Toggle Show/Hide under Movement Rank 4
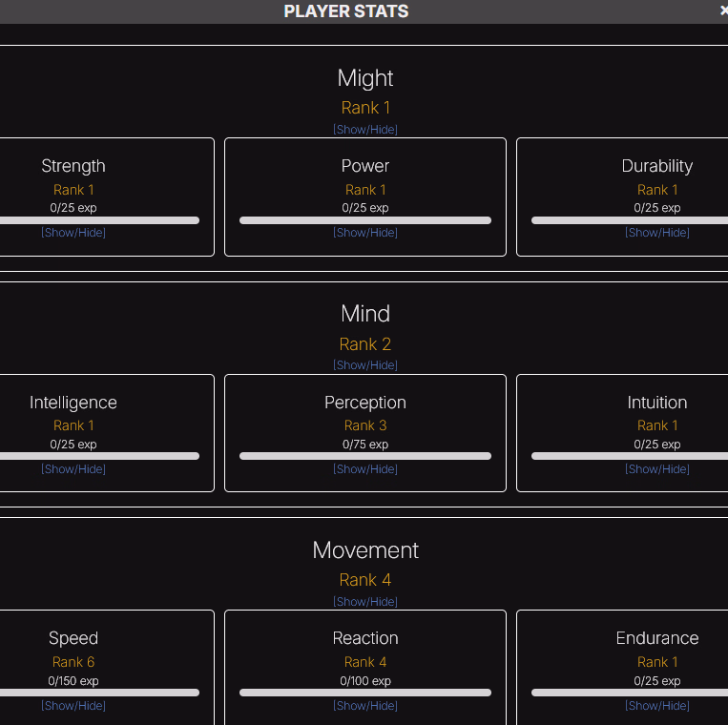Image resolution: width=728 pixels, height=725 pixels. (365, 602)
